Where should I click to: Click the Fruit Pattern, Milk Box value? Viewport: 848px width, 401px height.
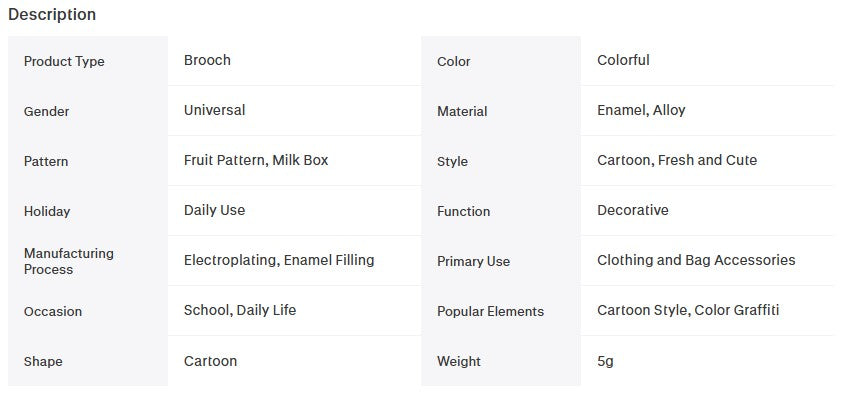pos(256,160)
